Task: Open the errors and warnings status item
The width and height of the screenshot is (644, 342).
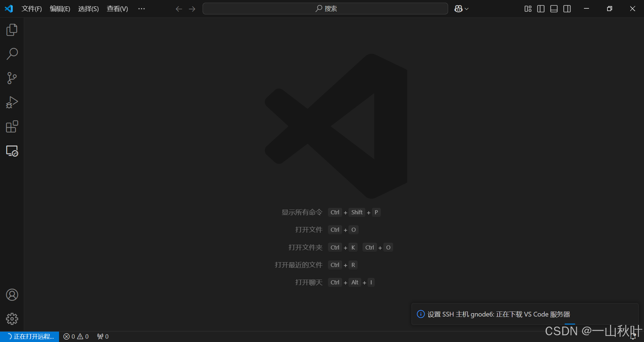Action: click(76, 337)
